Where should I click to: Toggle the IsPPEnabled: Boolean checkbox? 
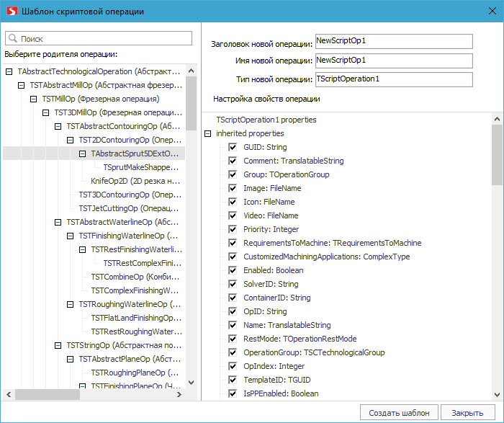tap(233, 393)
